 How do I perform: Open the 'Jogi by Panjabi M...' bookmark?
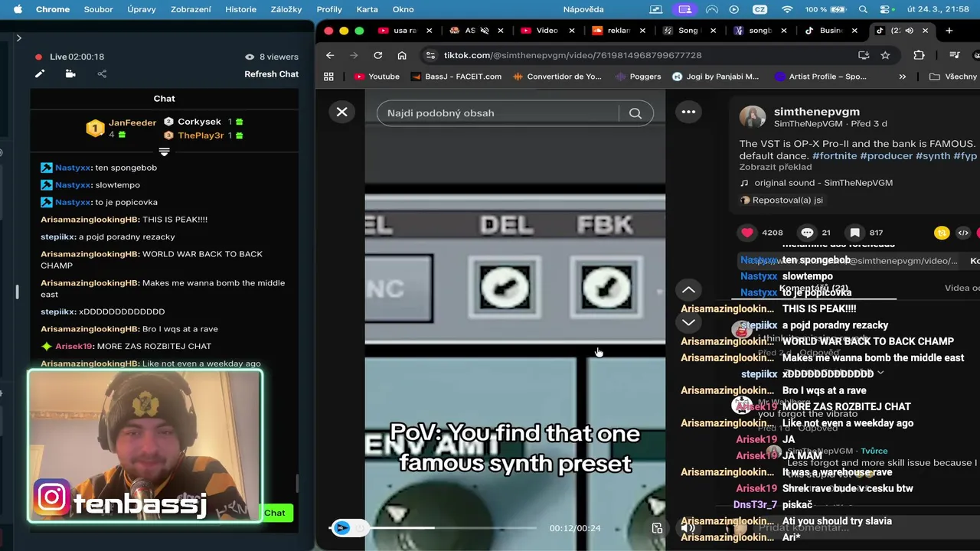click(x=715, y=77)
